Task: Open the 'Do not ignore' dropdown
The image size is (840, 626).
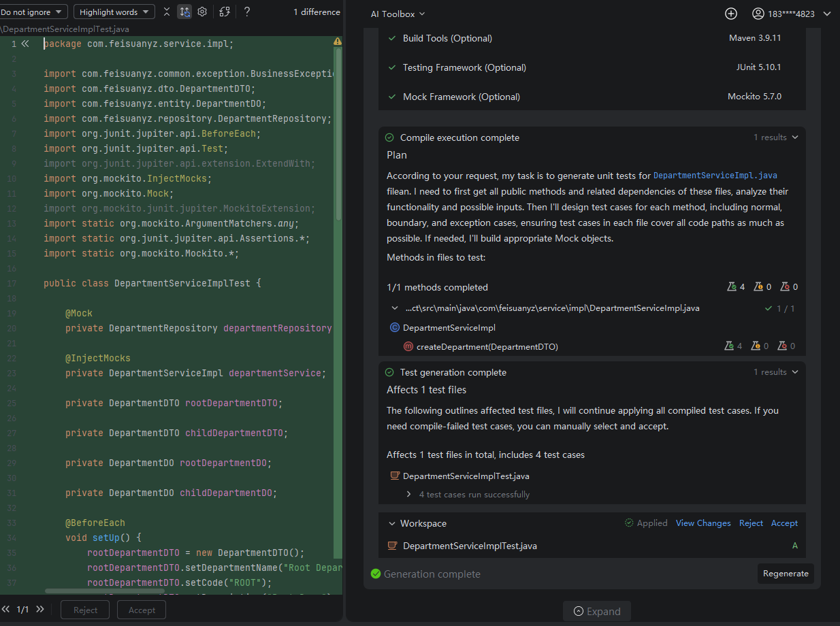Action: click(x=33, y=12)
